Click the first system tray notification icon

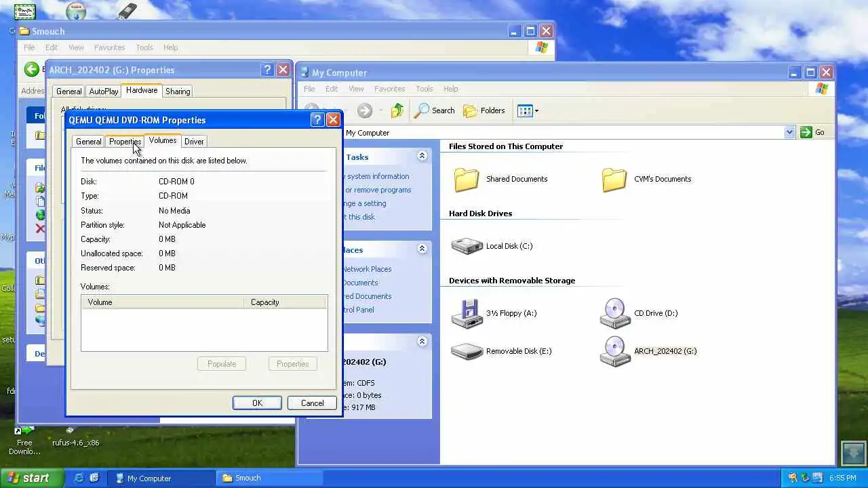coord(792,478)
